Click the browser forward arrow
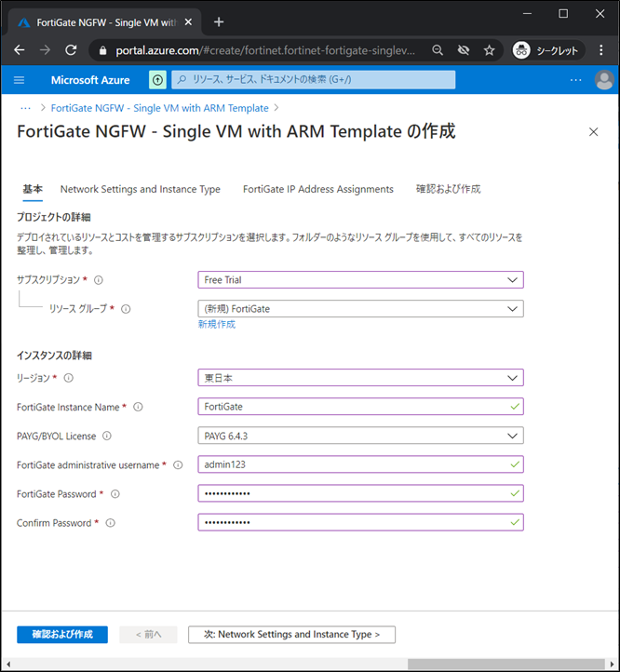The image size is (620, 672). click(x=45, y=50)
